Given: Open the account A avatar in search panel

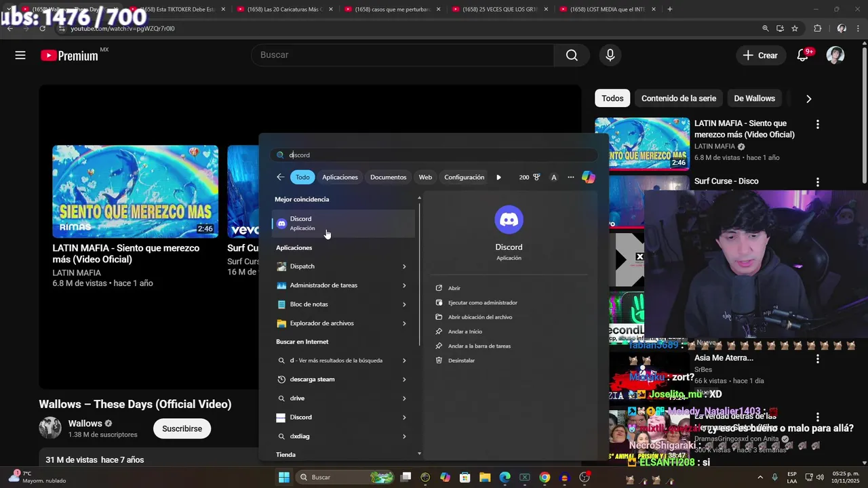Looking at the screenshot, I should (x=553, y=178).
